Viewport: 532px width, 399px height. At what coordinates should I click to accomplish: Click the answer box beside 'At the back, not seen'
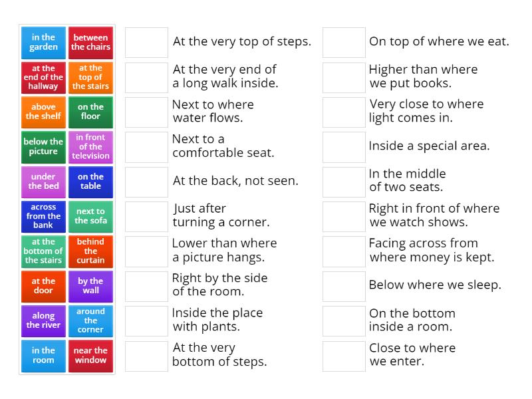[x=146, y=180]
